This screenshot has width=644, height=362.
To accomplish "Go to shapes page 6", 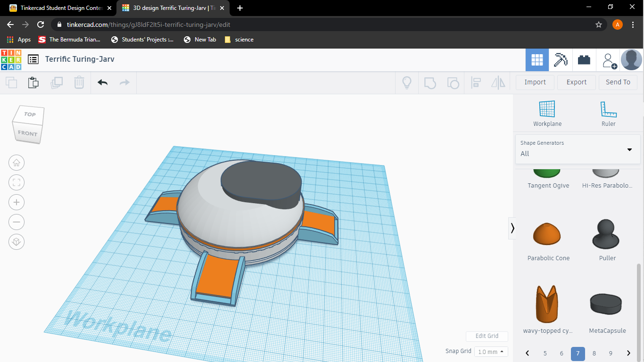I will pos(561,354).
